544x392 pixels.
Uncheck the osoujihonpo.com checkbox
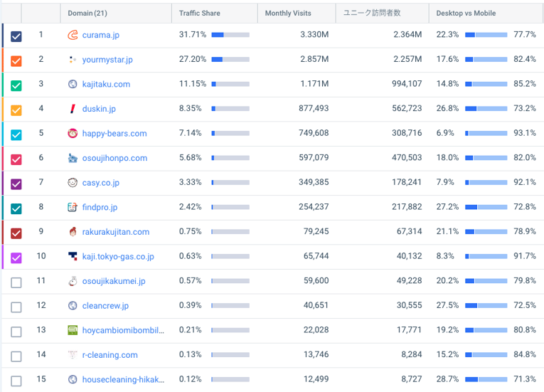pos(16,159)
